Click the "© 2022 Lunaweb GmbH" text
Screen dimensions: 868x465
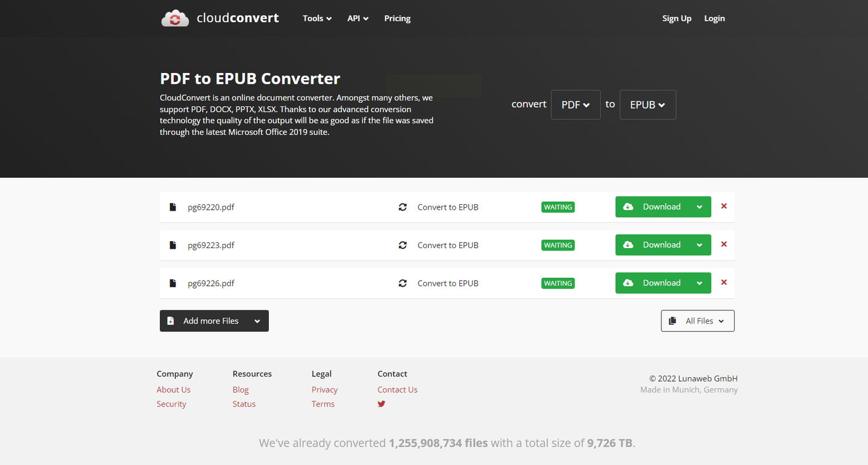pyautogui.click(x=693, y=379)
